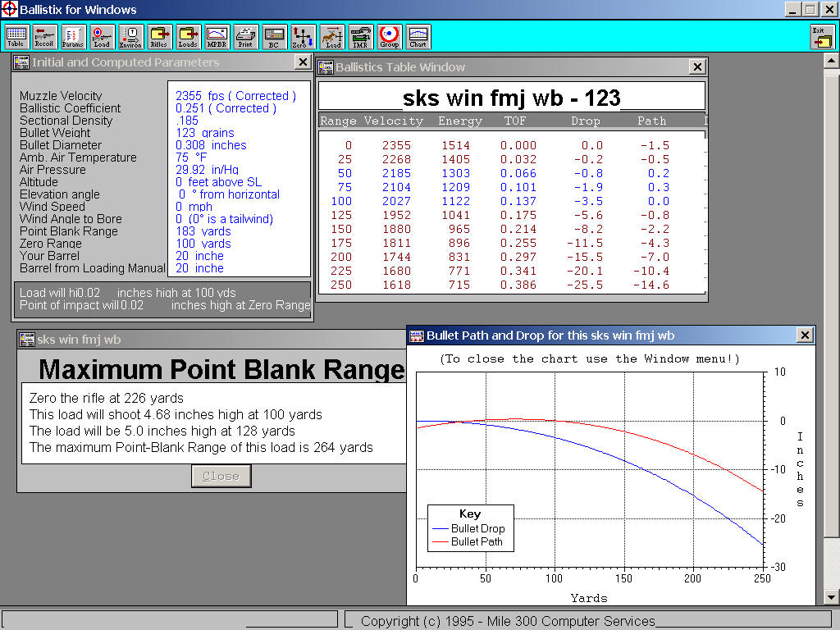Select the Environ settings icon
840x630 pixels.
coord(130,37)
